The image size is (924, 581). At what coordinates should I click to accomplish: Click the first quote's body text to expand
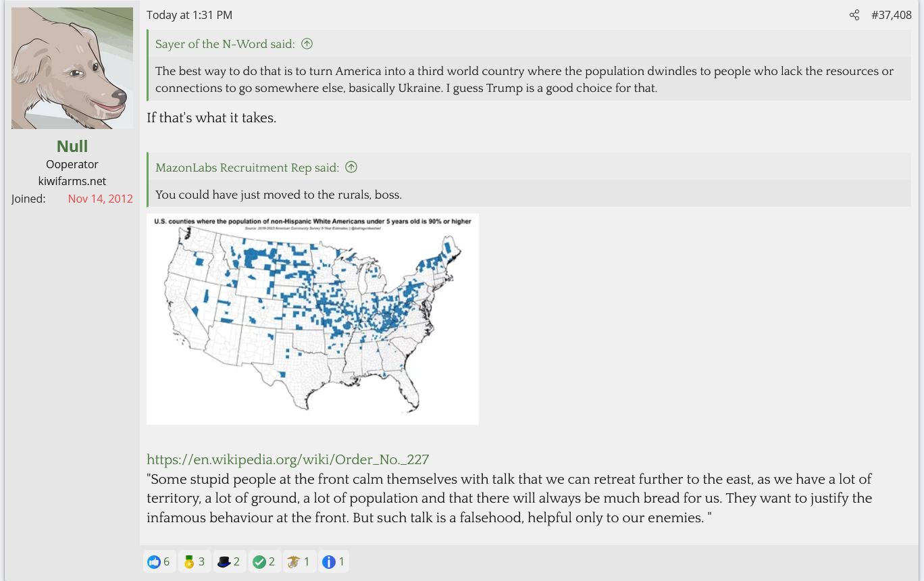524,79
